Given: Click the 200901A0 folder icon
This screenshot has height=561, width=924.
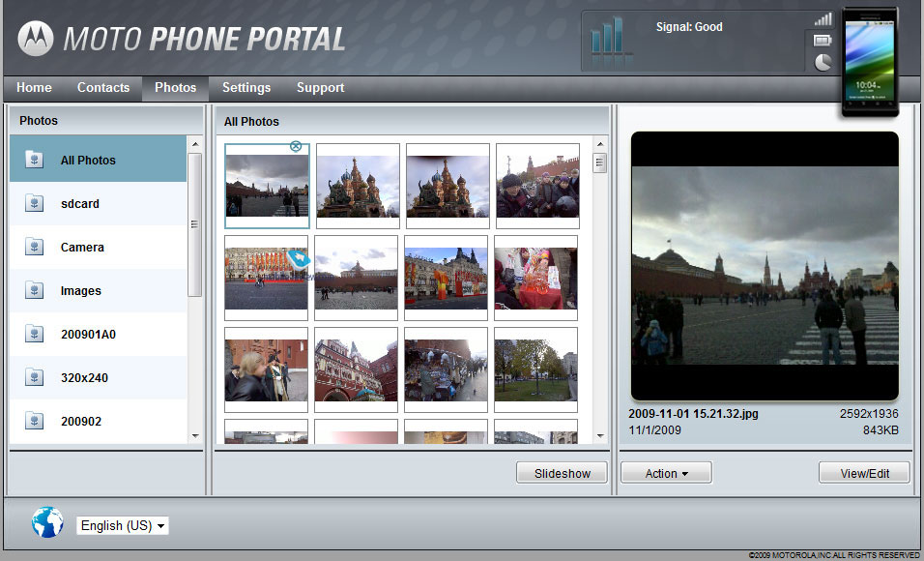Looking at the screenshot, I should pos(34,334).
